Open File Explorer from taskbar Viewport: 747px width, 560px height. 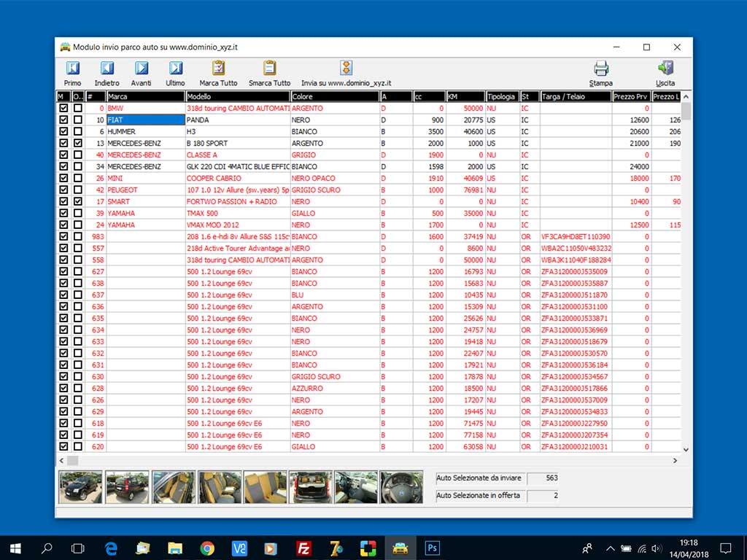click(x=175, y=548)
